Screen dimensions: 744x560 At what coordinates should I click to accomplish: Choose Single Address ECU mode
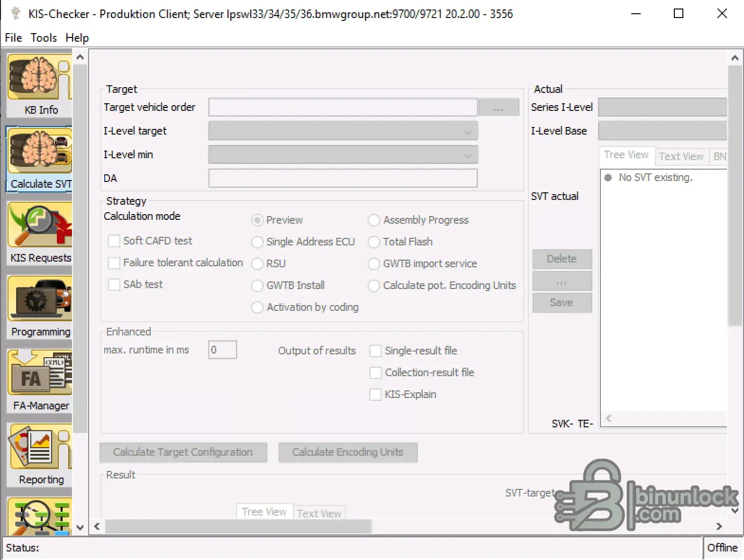[x=257, y=242]
